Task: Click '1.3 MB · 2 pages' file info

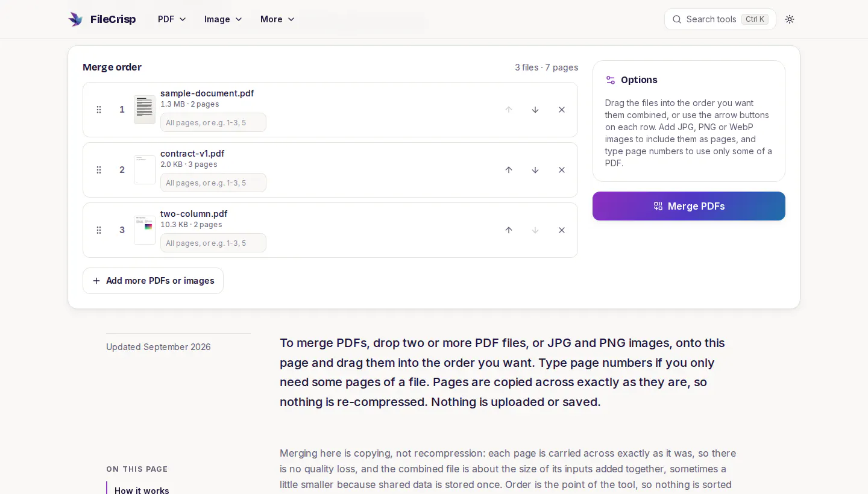Action: pos(190,104)
